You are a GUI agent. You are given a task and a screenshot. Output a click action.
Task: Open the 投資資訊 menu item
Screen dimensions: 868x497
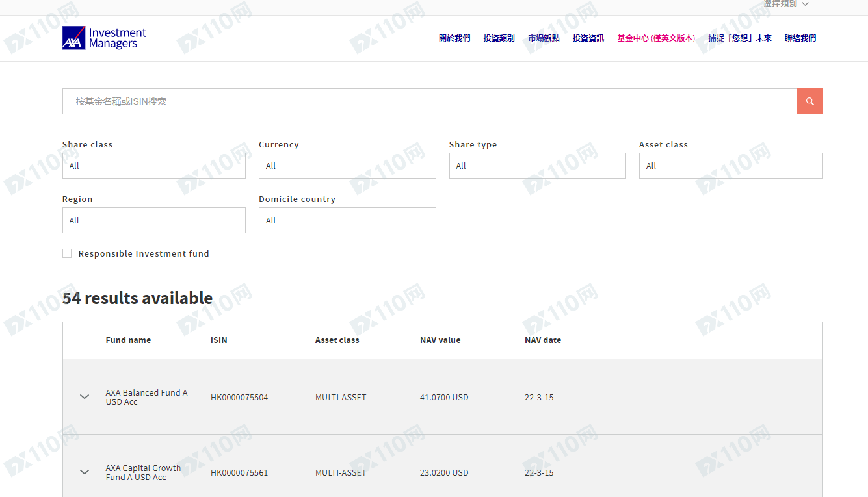click(588, 38)
